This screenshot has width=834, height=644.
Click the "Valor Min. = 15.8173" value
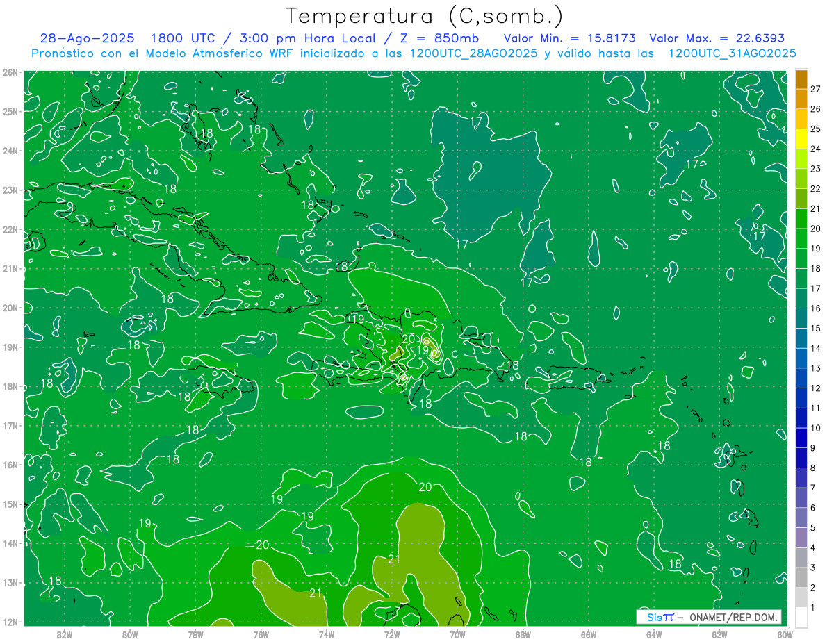(570, 38)
